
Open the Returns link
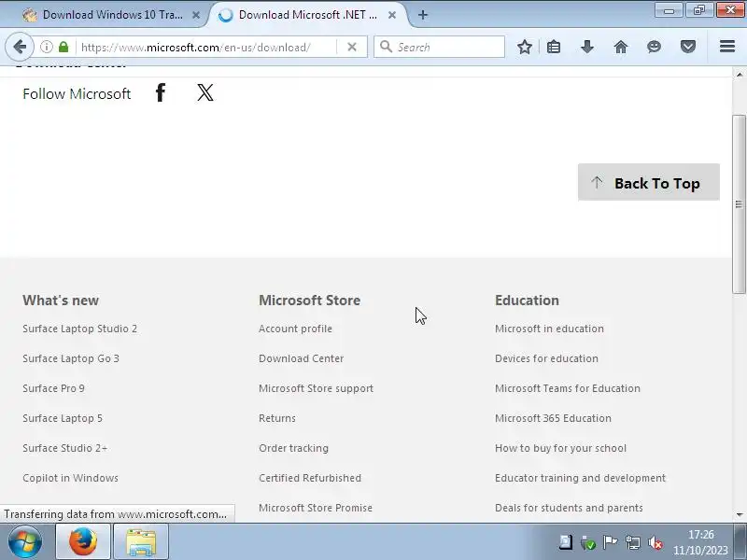point(276,418)
